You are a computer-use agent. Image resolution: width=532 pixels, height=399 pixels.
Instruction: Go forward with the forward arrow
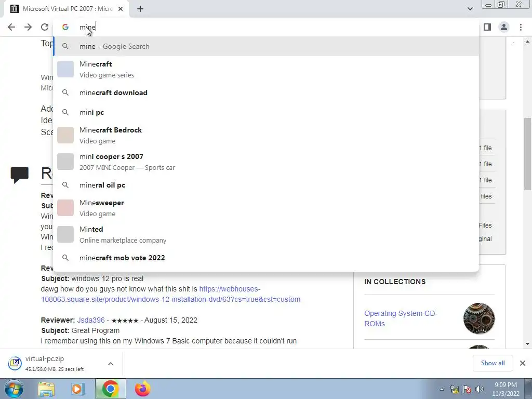click(28, 27)
